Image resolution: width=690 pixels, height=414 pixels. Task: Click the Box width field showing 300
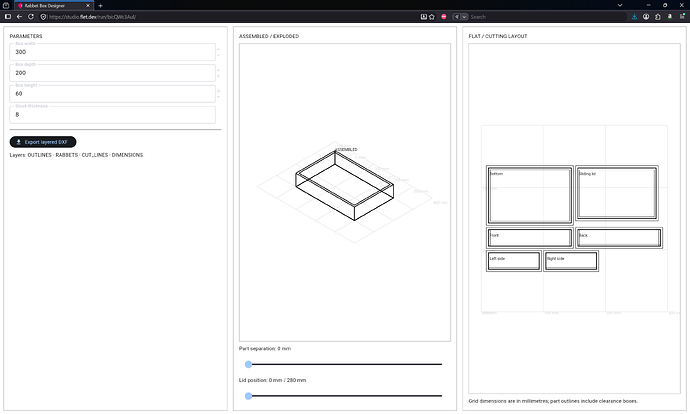coord(112,52)
